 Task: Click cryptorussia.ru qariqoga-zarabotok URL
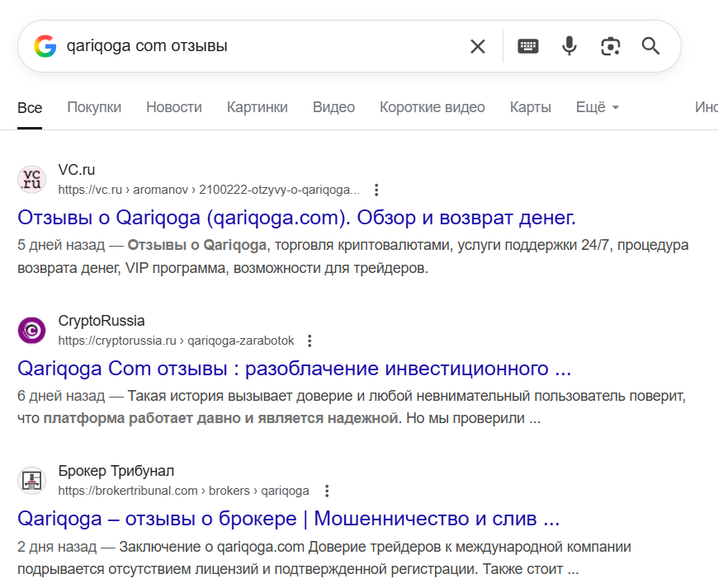coord(176,341)
